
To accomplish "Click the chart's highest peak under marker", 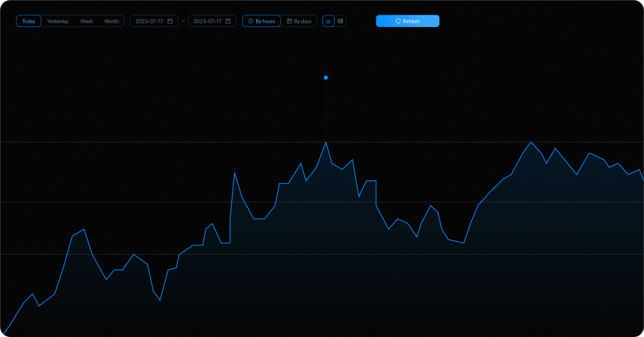I will pos(326,142).
